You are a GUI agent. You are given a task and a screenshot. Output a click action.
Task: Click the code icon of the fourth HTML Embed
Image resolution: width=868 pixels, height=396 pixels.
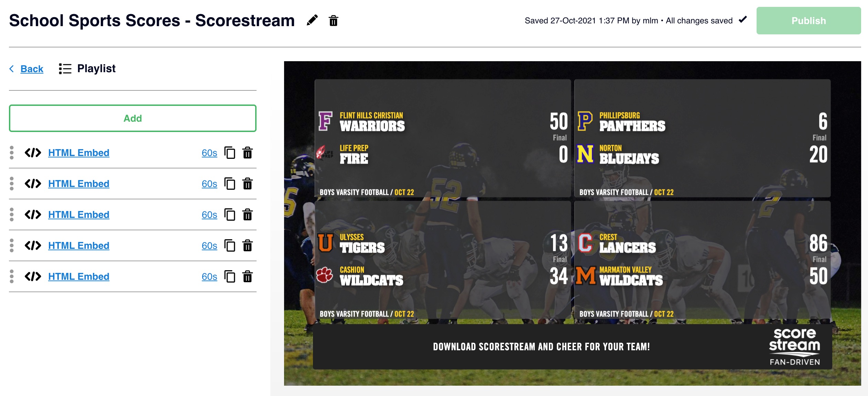pyautogui.click(x=33, y=245)
